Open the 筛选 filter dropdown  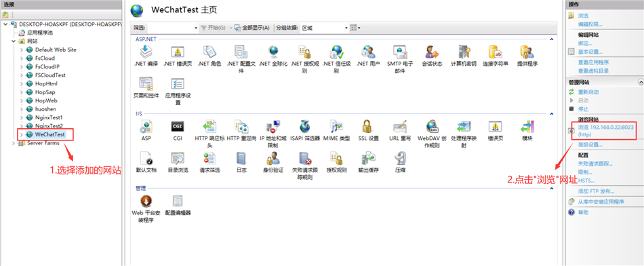pyautogui.click(x=196, y=28)
